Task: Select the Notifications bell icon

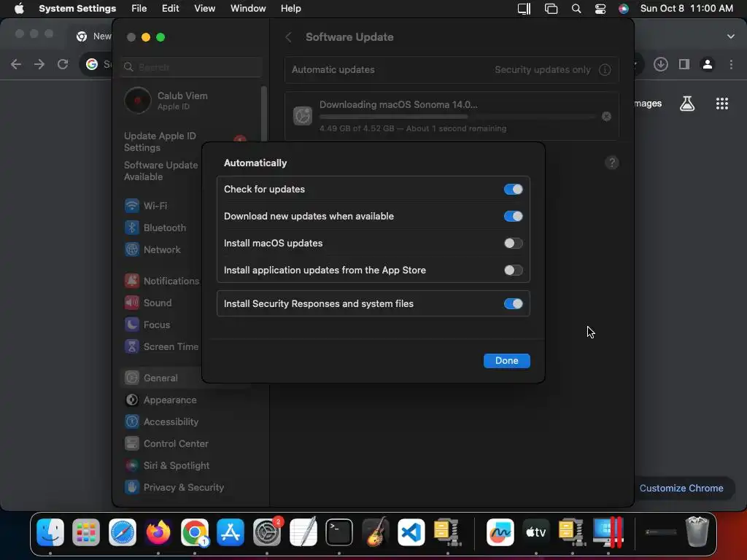Action: coord(132,281)
